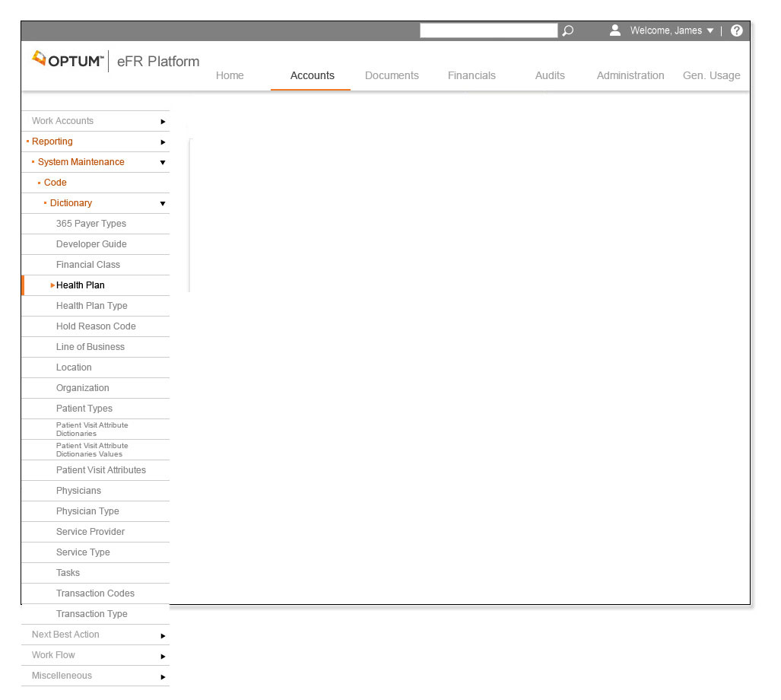This screenshot has width=781, height=700.
Task: Collapse the Dictionary section arrow
Action: 163,204
